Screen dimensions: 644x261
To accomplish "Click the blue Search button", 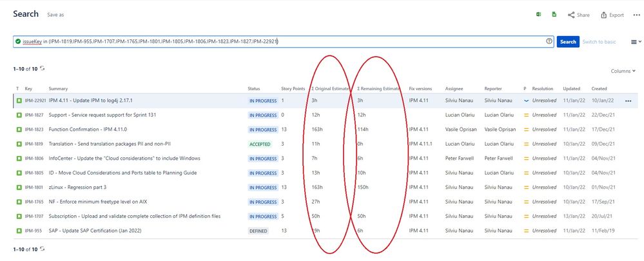I will 568,41.
